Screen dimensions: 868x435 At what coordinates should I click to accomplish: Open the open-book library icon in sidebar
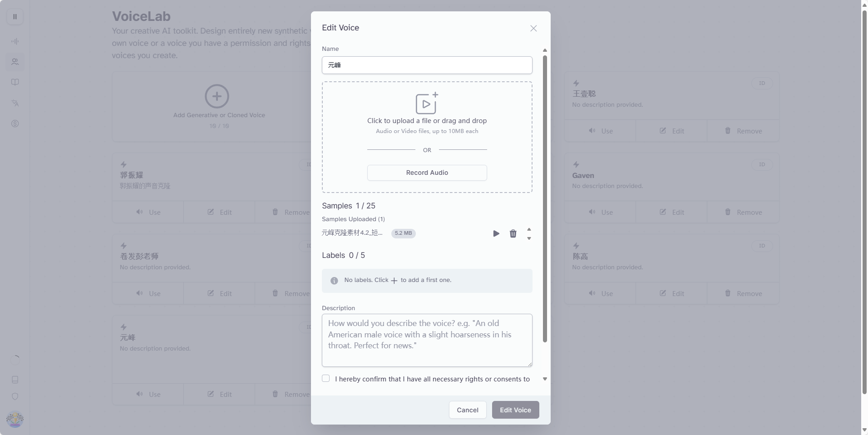point(15,82)
